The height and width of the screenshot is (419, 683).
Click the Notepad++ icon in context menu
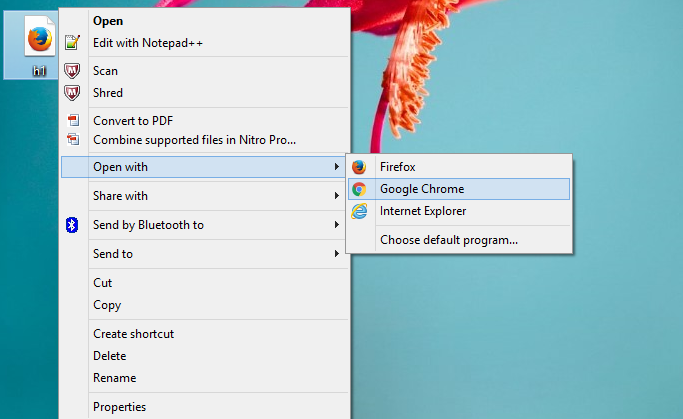click(x=72, y=42)
